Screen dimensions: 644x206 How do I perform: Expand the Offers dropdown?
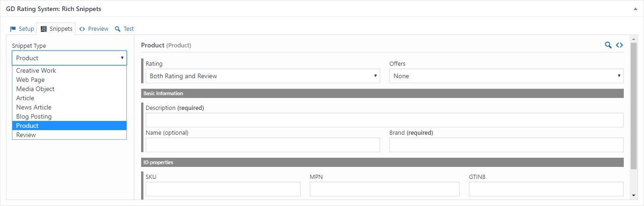click(x=506, y=76)
